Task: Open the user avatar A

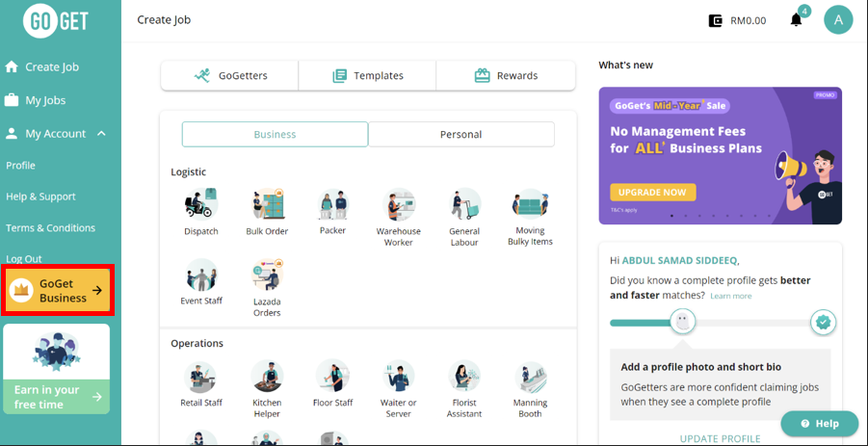Action: coord(838,20)
